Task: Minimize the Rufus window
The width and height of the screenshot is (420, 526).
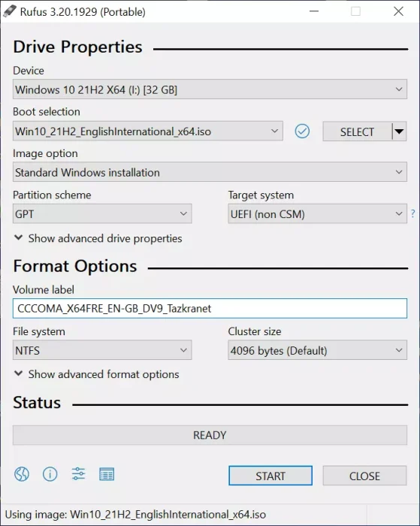Action: click(x=314, y=11)
